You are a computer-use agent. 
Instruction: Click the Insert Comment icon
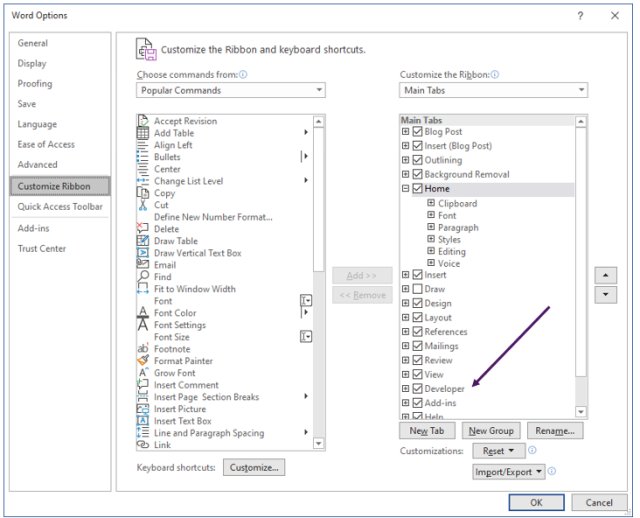click(143, 385)
